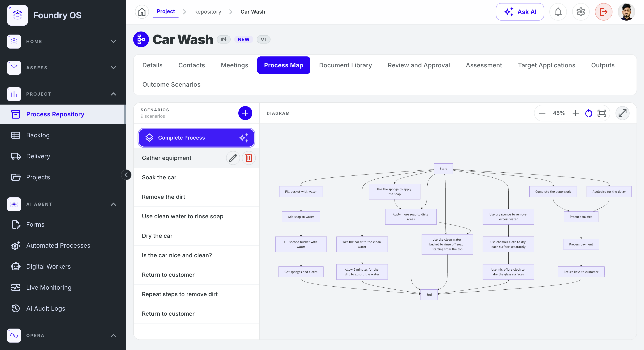Switch to Outcome Scenarios tab

click(171, 84)
